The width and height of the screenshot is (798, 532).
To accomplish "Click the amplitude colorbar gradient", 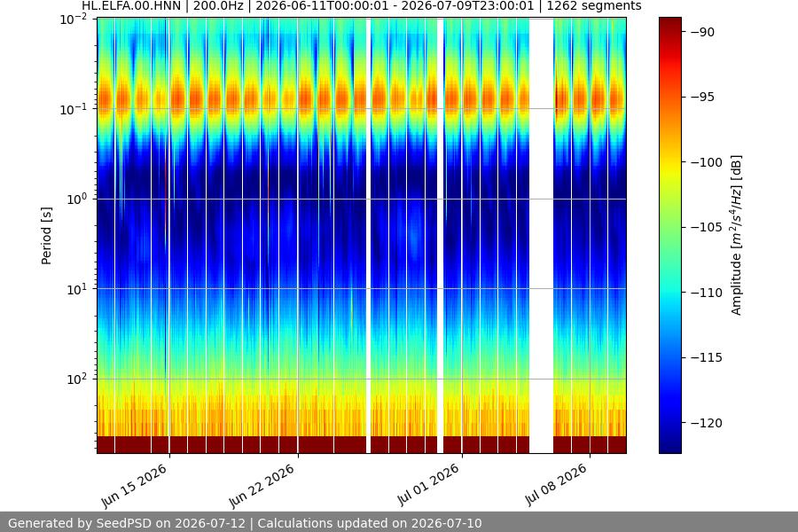I will [x=669, y=235].
